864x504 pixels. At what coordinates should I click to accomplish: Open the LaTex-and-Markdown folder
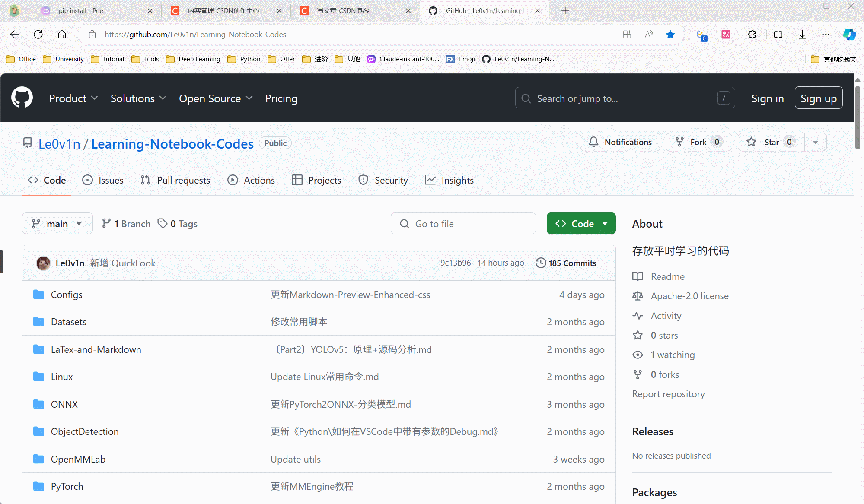(x=96, y=349)
